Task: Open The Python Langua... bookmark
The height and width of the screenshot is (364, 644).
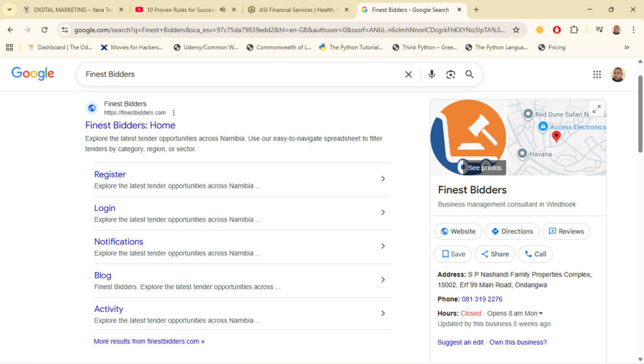Action: pos(497,47)
